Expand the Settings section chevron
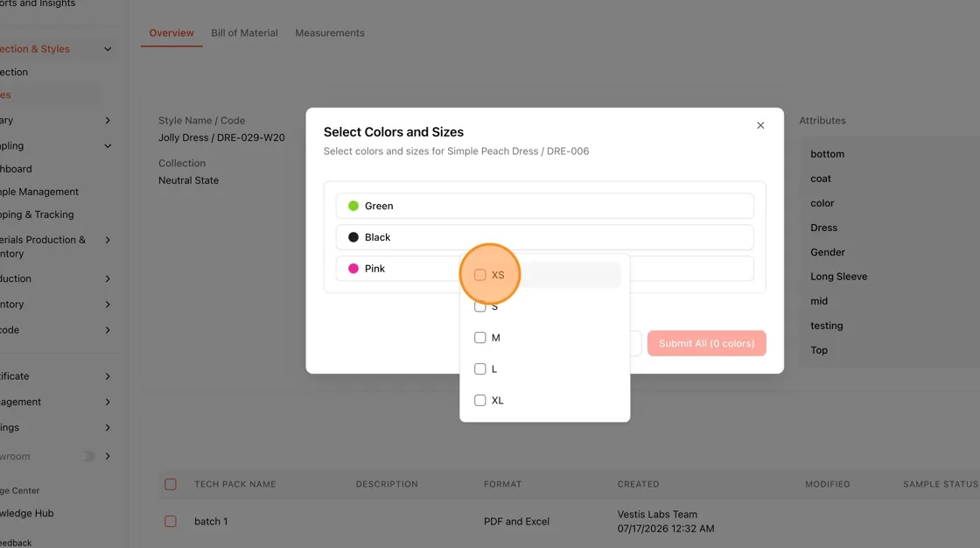The height and width of the screenshot is (548, 980). pos(108,428)
